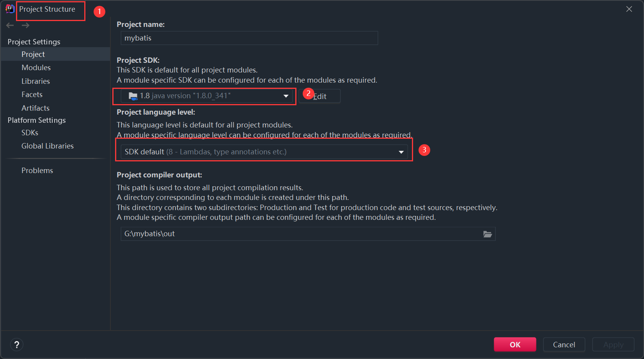Open the Artifacts settings page
The image size is (644, 359).
(x=35, y=108)
